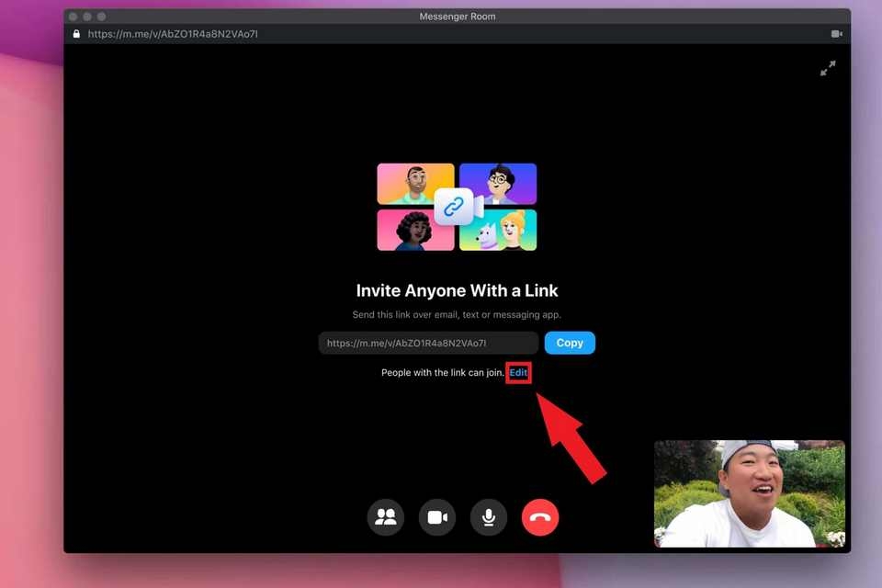The image size is (882, 588).
Task: Click the camera icon in address bar
Action: [836, 34]
